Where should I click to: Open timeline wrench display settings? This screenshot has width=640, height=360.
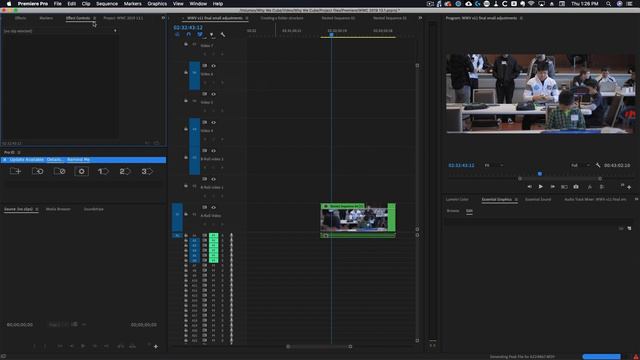[x=223, y=35]
